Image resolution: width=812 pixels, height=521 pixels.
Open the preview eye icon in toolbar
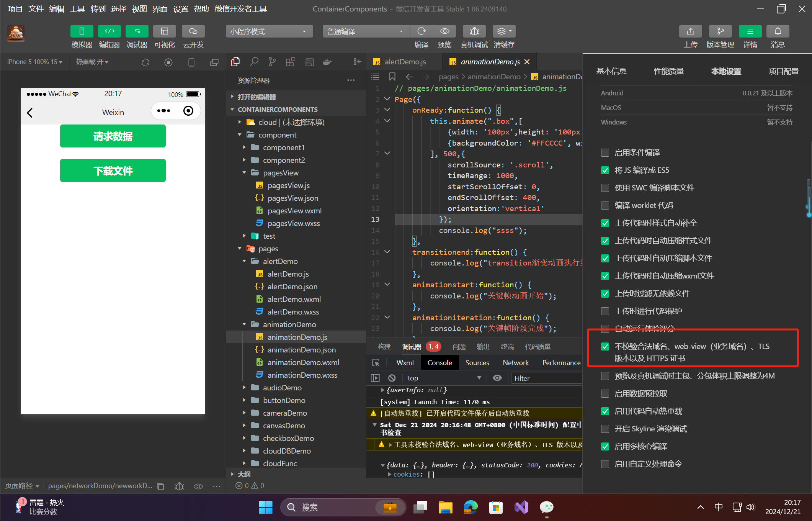click(444, 31)
